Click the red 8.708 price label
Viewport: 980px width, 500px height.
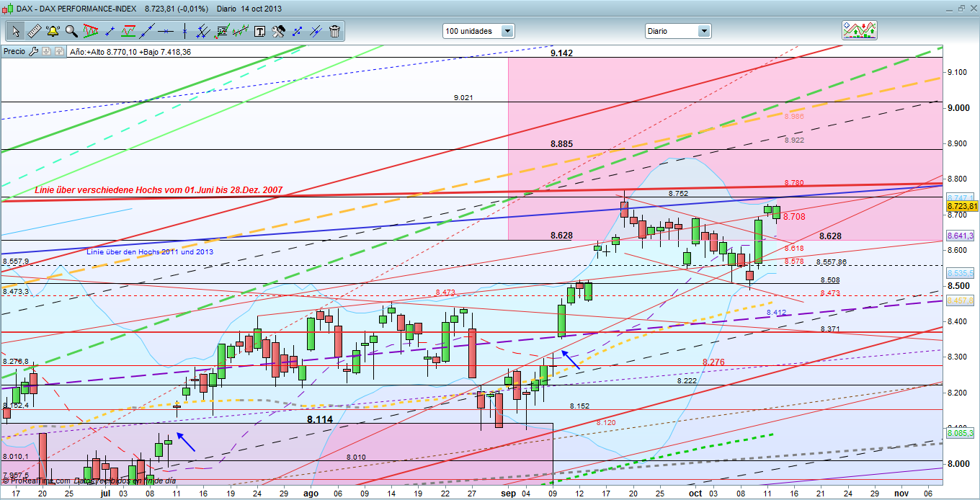793,216
